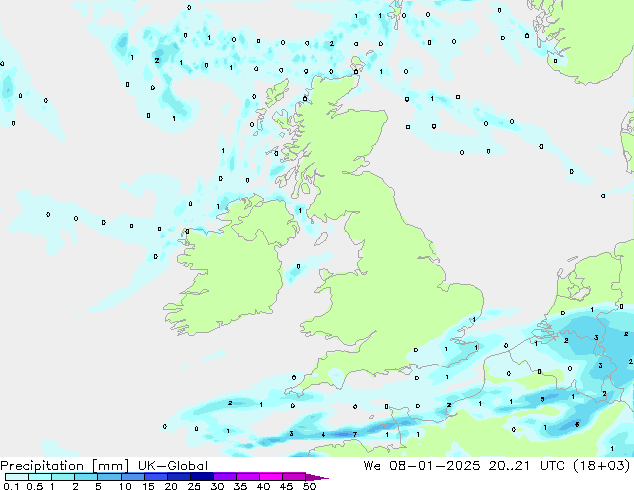Click the 'UK-Global' model name label
Image resolution: width=634 pixels, height=490 pixels.
(173, 466)
